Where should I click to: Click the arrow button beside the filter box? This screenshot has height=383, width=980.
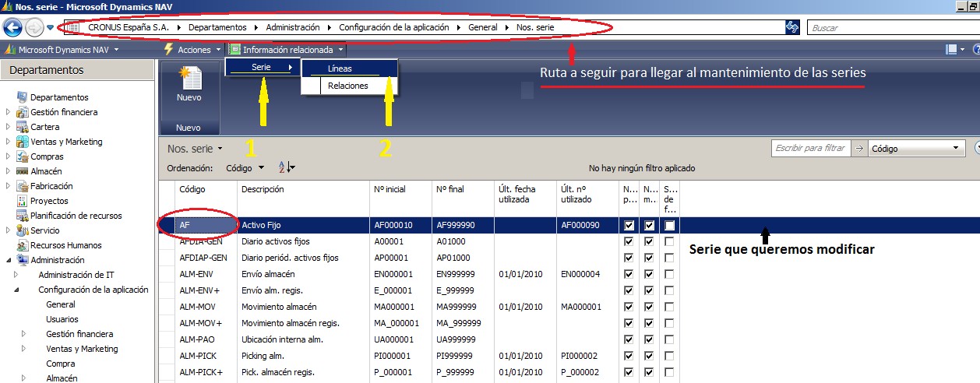click(859, 148)
